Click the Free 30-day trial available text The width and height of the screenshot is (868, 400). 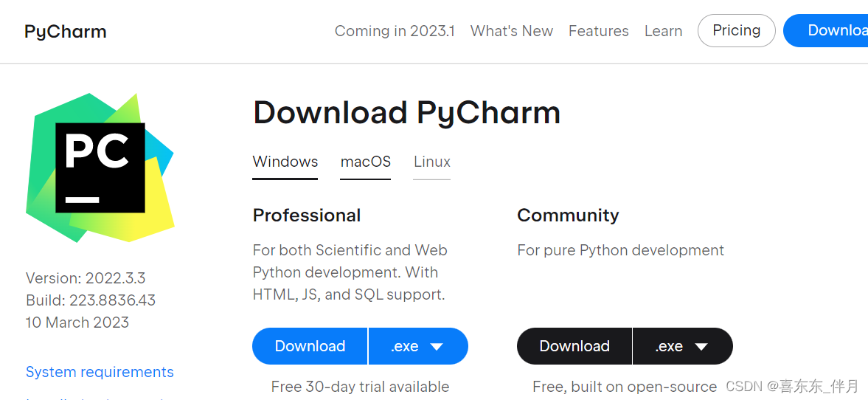[361, 386]
